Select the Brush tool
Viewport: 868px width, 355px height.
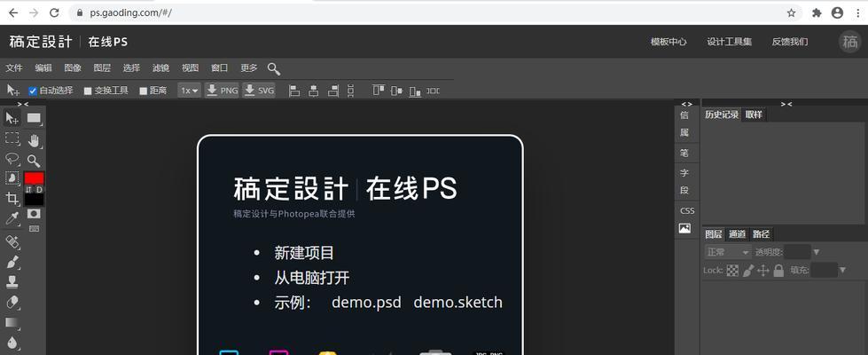pyautogui.click(x=12, y=262)
